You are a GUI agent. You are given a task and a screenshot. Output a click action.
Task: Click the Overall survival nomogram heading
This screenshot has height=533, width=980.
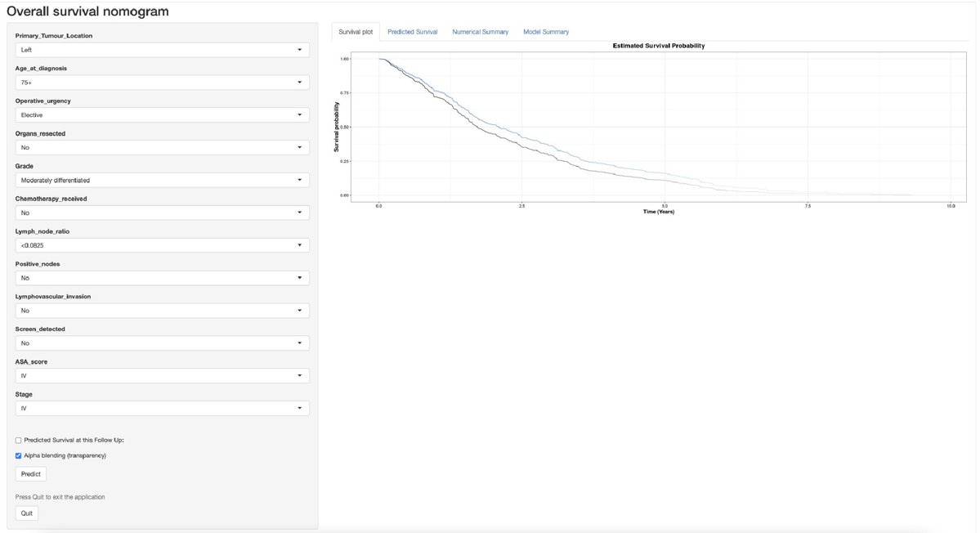coord(87,11)
